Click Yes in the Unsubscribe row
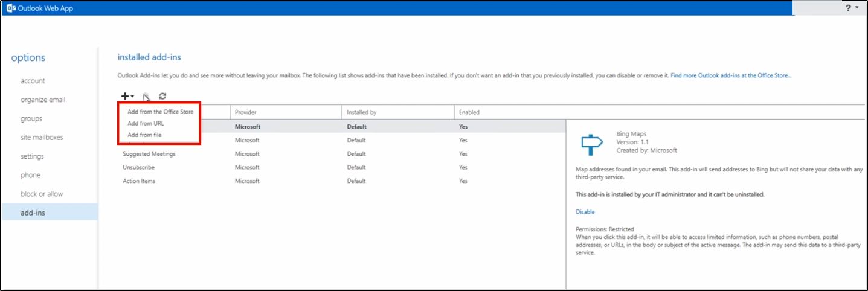 tap(463, 167)
